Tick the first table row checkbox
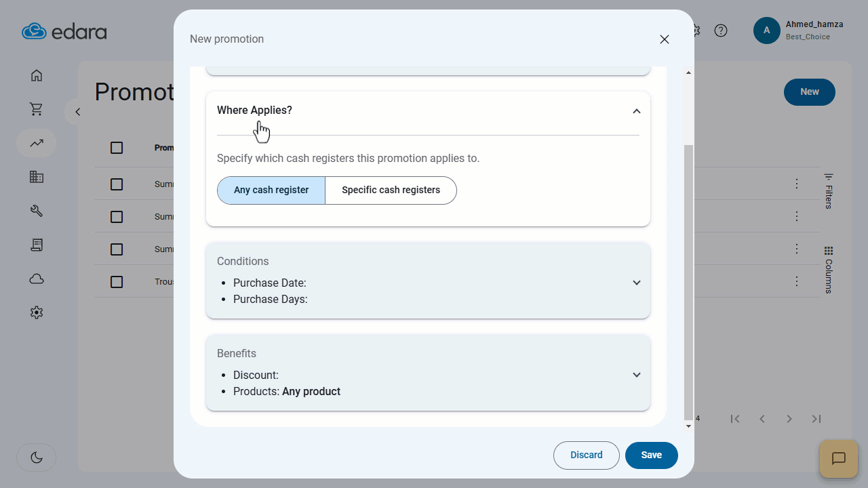The width and height of the screenshot is (868, 488). [x=117, y=184]
